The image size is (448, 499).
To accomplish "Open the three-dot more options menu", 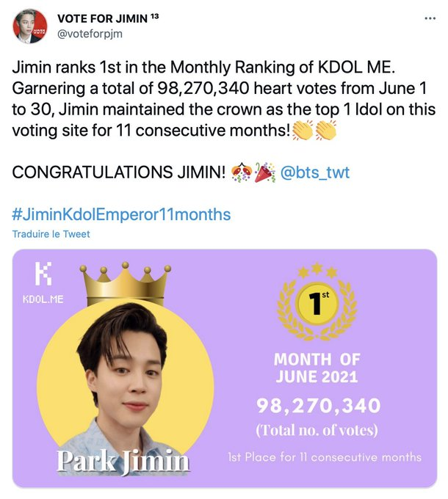I will click(x=430, y=18).
